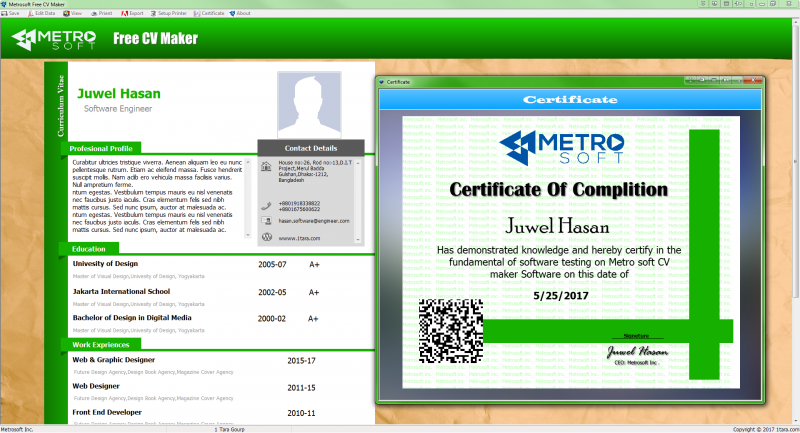Click the QR code on the certificate
Viewport: 800px width, 433px height.
coord(451,330)
